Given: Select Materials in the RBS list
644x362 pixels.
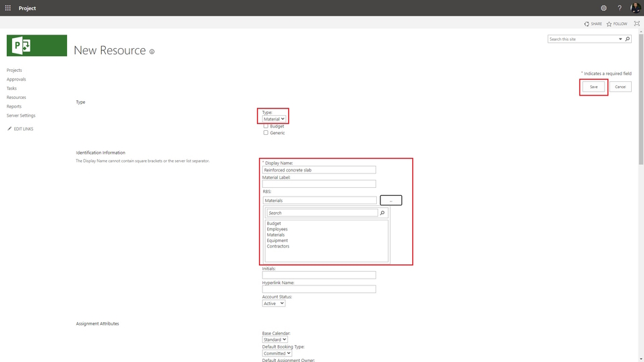Looking at the screenshot, I should click(276, 235).
